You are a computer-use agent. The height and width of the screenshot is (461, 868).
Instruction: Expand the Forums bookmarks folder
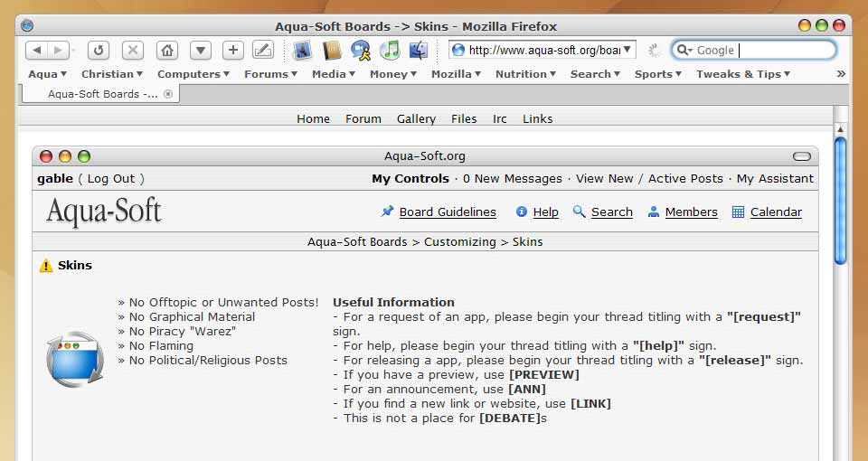tap(270, 74)
